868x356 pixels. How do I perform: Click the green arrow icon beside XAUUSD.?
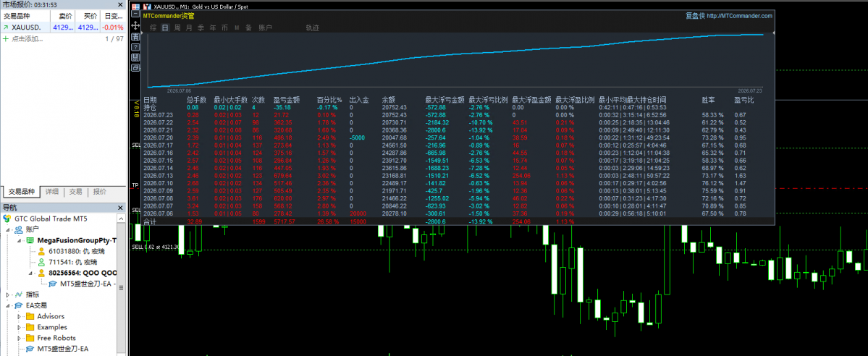[x=6, y=27]
